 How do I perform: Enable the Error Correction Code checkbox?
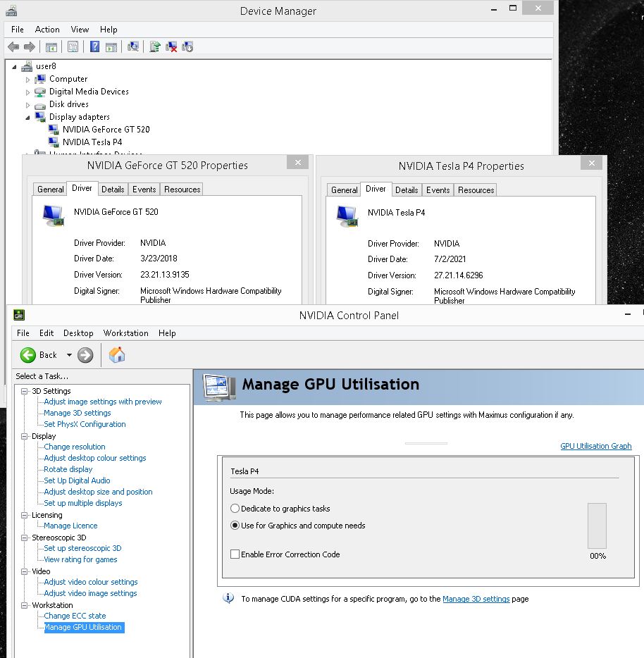click(235, 554)
